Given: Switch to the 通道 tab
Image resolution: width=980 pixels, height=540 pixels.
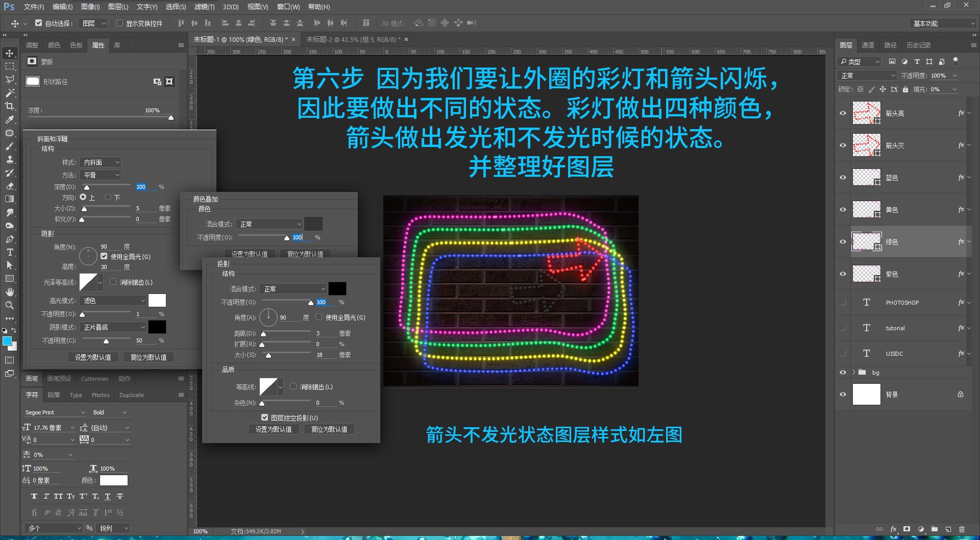Looking at the screenshot, I should point(868,45).
